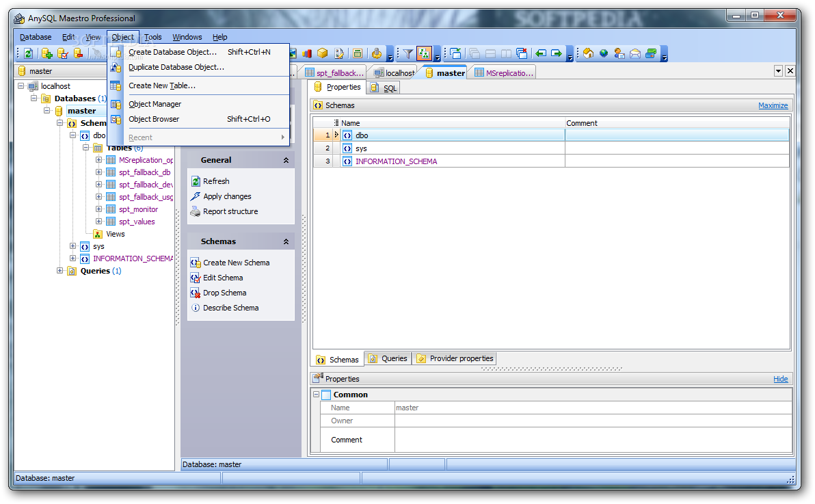815x504 pixels.
Task: Expand the spt_monitor table node
Action: point(98,209)
